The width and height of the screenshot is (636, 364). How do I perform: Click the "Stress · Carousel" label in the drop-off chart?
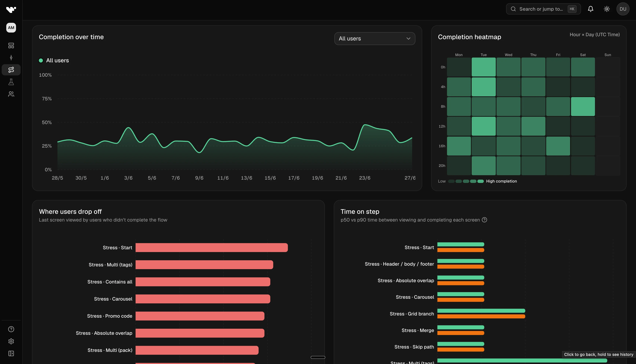(x=113, y=299)
